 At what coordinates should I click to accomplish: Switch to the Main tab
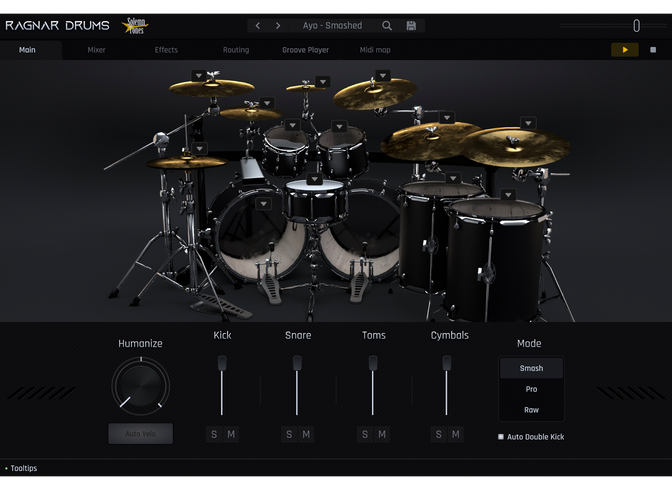click(27, 50)
